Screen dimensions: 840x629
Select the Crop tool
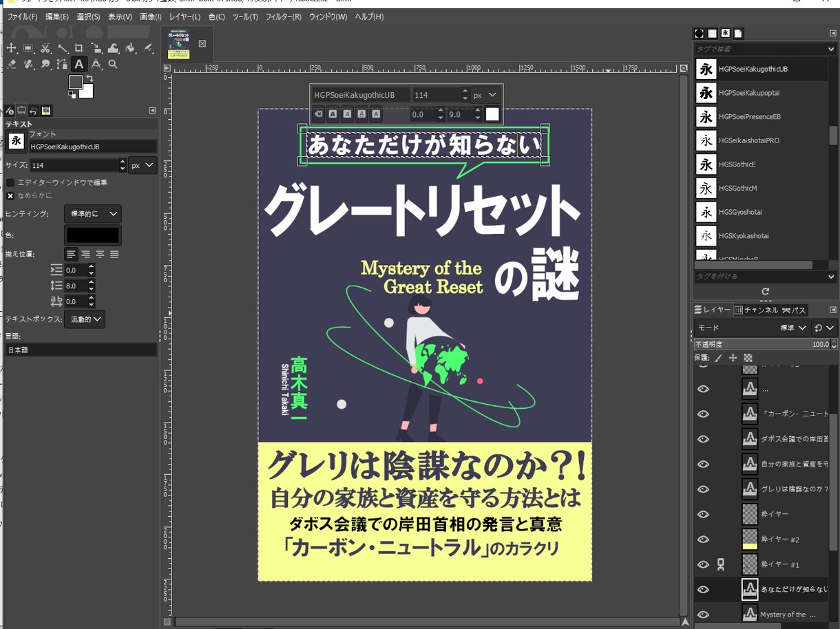(79, 48)
